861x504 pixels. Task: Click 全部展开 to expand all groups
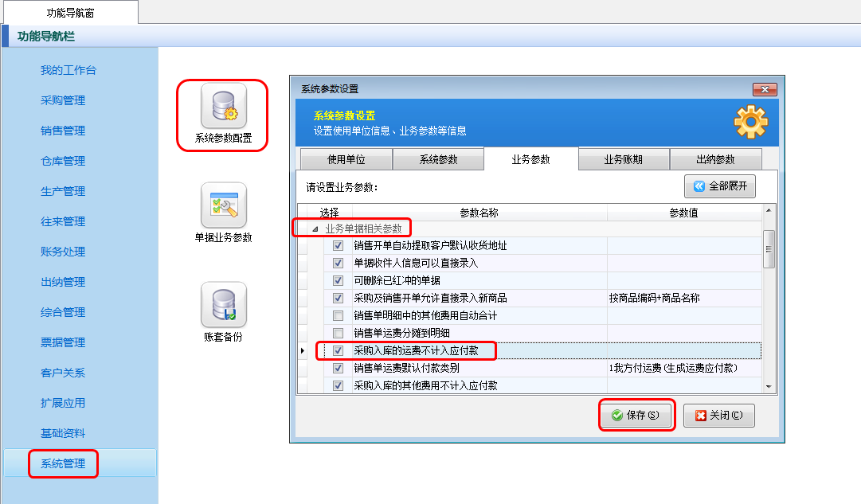(719, 186)
